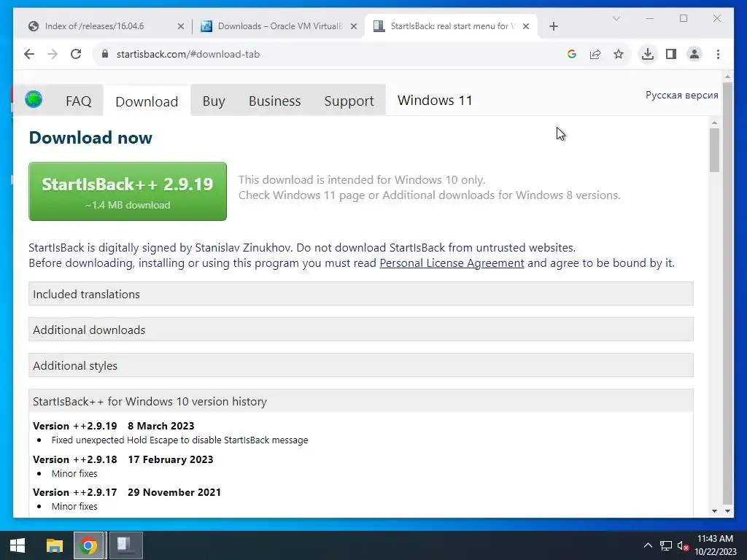Click Version ++2.9.17 heading text
747x560 pixels.
point(75,492)
